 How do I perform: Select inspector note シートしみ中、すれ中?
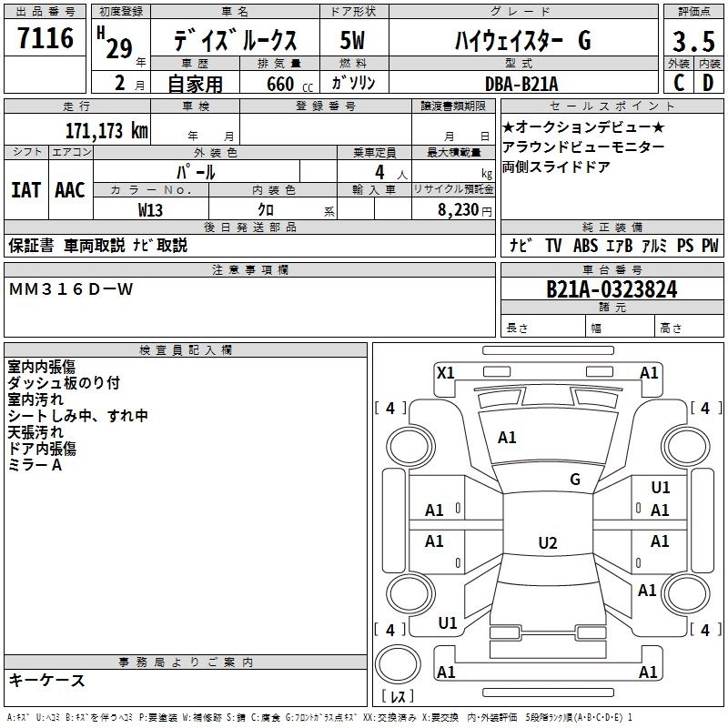77,416
